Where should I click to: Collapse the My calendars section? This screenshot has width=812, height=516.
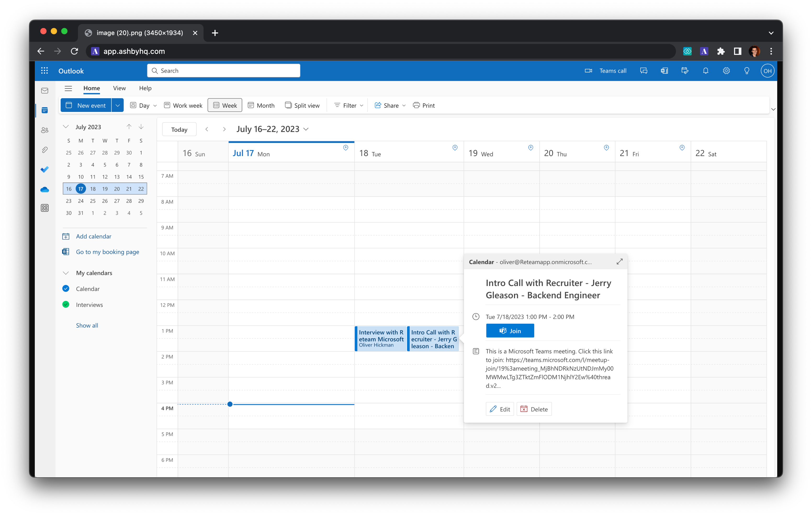click(x=66, y=273)
